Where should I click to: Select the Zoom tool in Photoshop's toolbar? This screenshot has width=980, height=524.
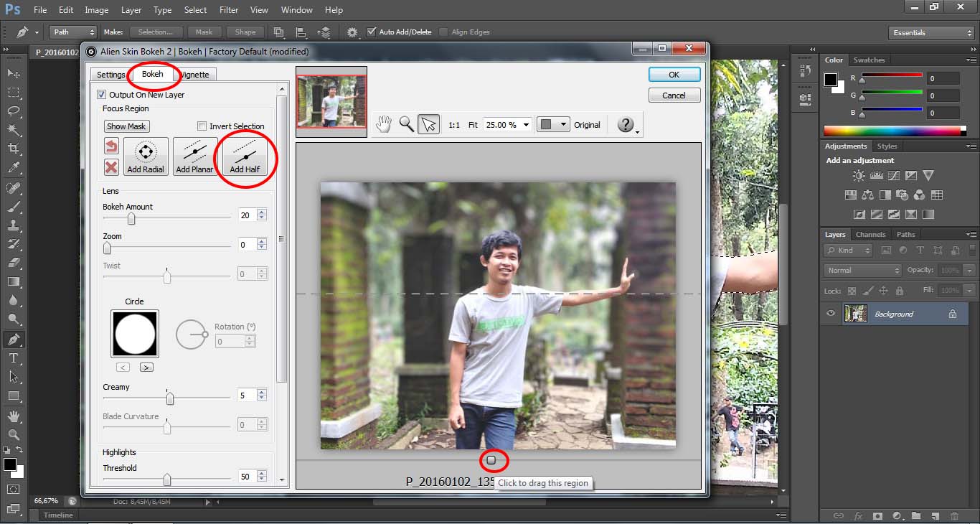tap(13, 434)
